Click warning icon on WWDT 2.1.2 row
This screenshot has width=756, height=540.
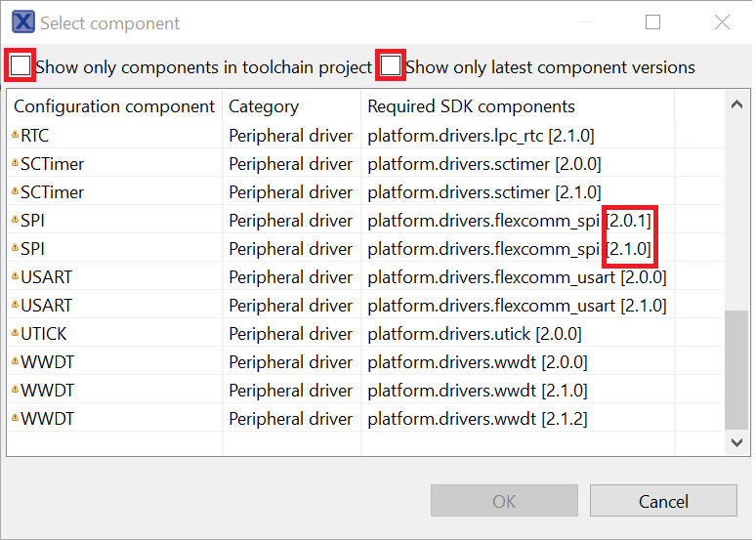coord(15,418)
